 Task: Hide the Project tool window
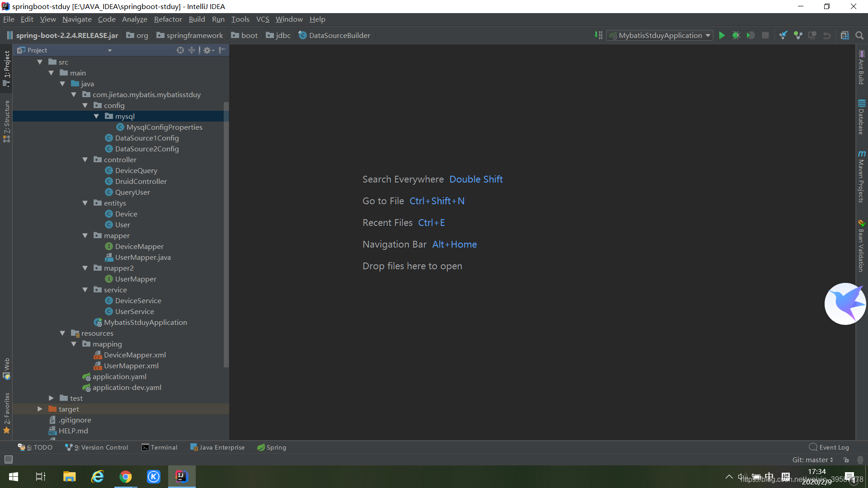(222, 50)
